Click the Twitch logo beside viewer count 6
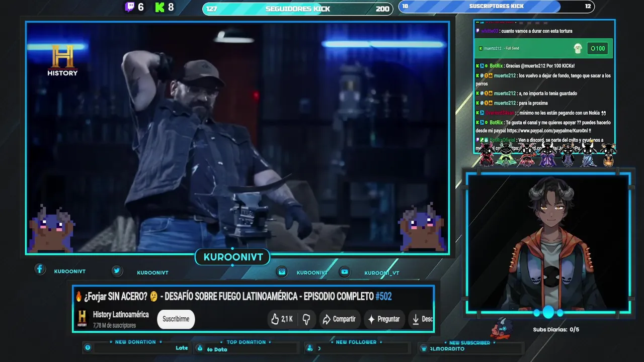 pyautogui.click(x=130, y=7)
